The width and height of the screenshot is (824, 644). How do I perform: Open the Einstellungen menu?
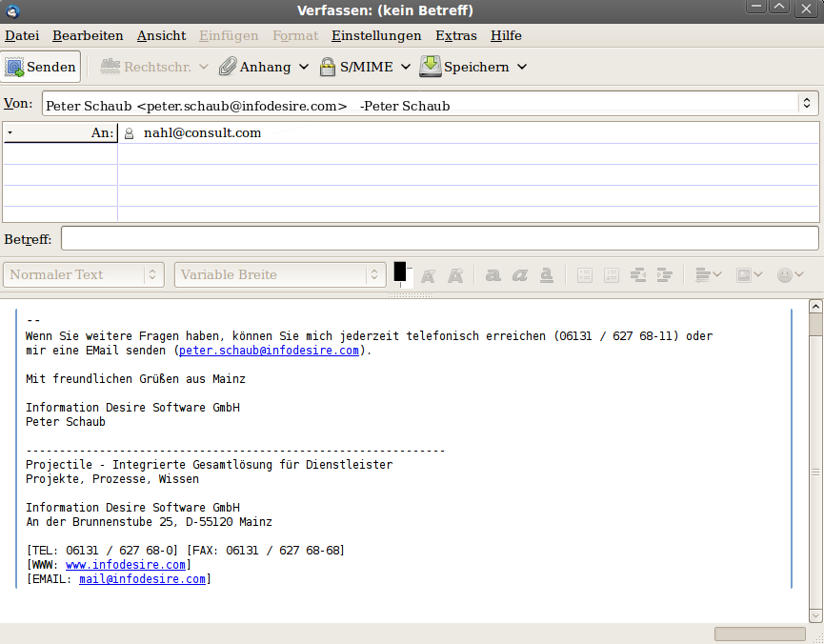(x=376, y=35)
